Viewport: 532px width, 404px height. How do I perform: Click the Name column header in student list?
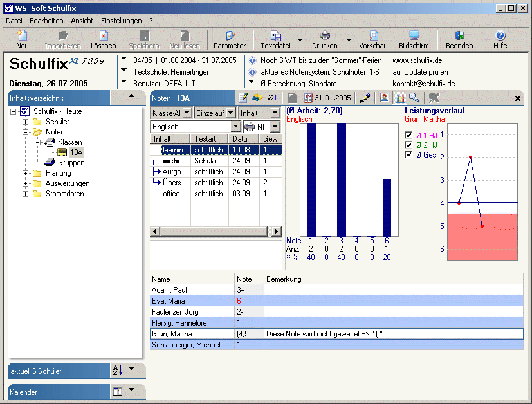192,279
